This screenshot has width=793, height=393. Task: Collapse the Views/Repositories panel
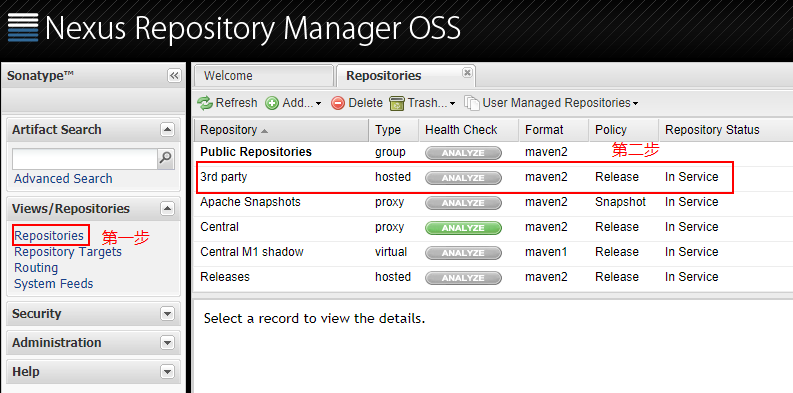(x=167, y=209)
